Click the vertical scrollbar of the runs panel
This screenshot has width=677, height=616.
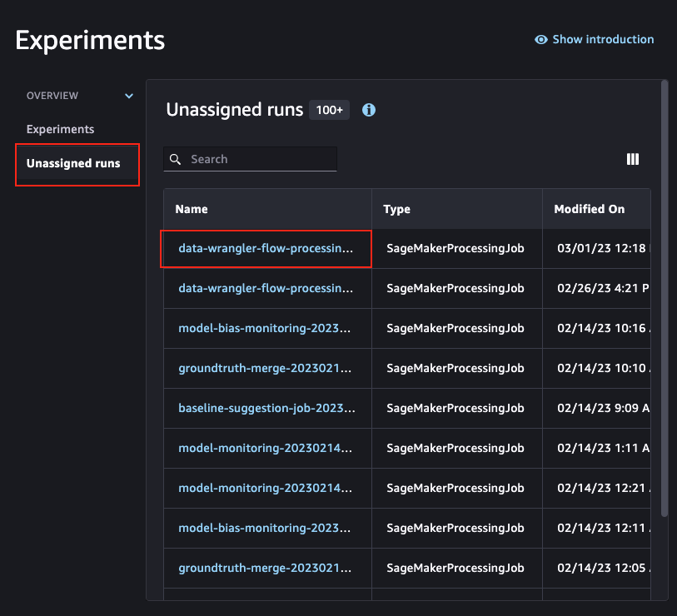point(665,298)
